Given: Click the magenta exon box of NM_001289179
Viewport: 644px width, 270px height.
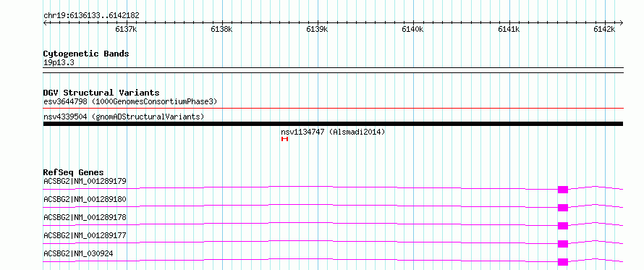Looking at the screenshot, I should (x=563, y=190).
